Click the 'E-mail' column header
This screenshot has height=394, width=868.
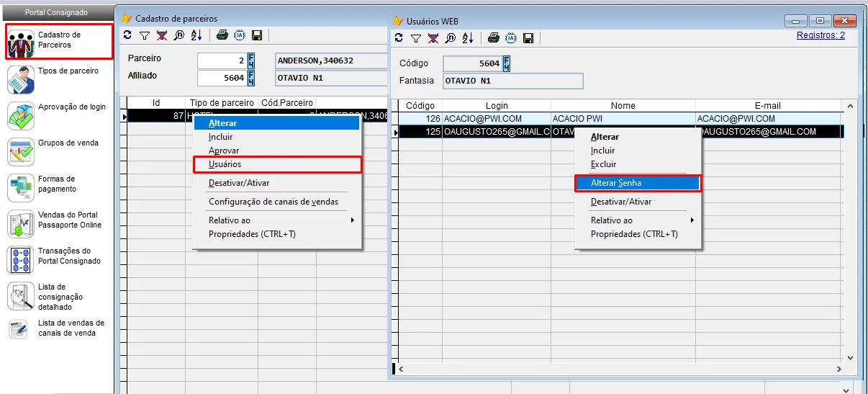767,105
